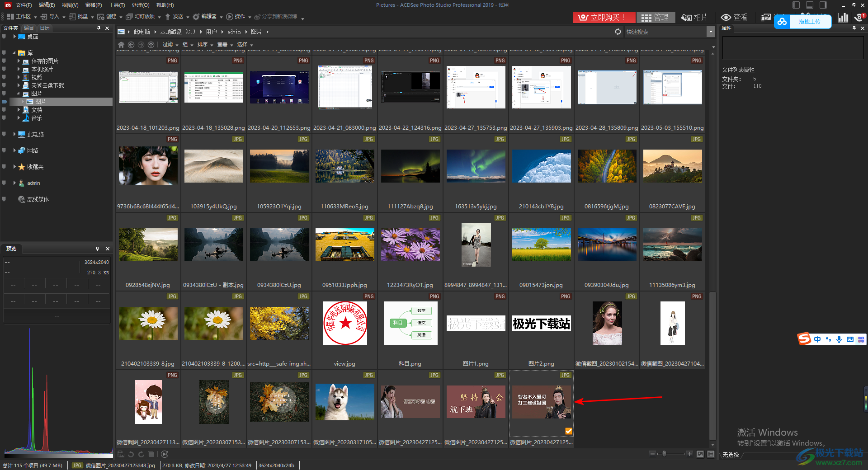Image resolution: width=868 pixels, height=470 pixels.
Task: Click the Sogou microphone voice input icon
Action: click(839, 339)
